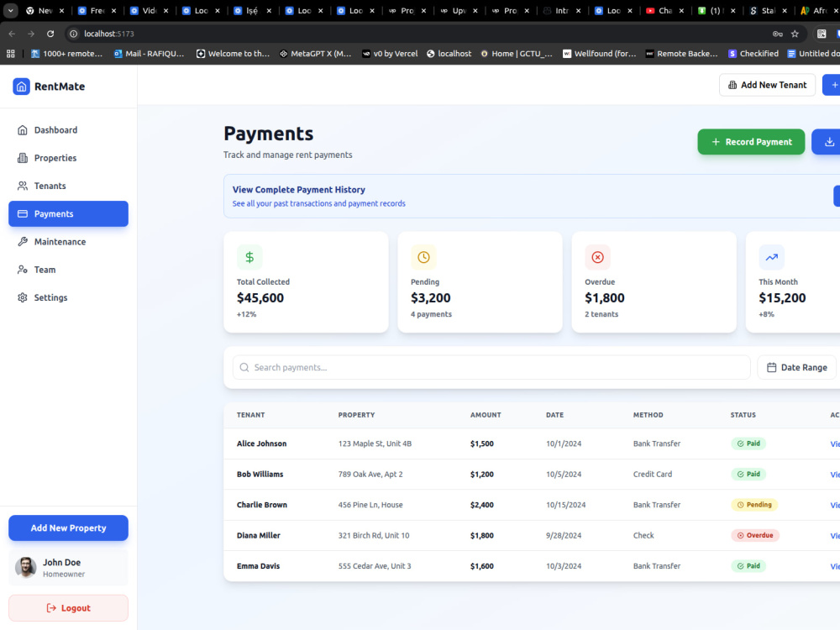The height and width of the screenshot is (630, 840).
Task: Click the Pending badge for Charlie Brown
Action: click(x=754, y=505)
